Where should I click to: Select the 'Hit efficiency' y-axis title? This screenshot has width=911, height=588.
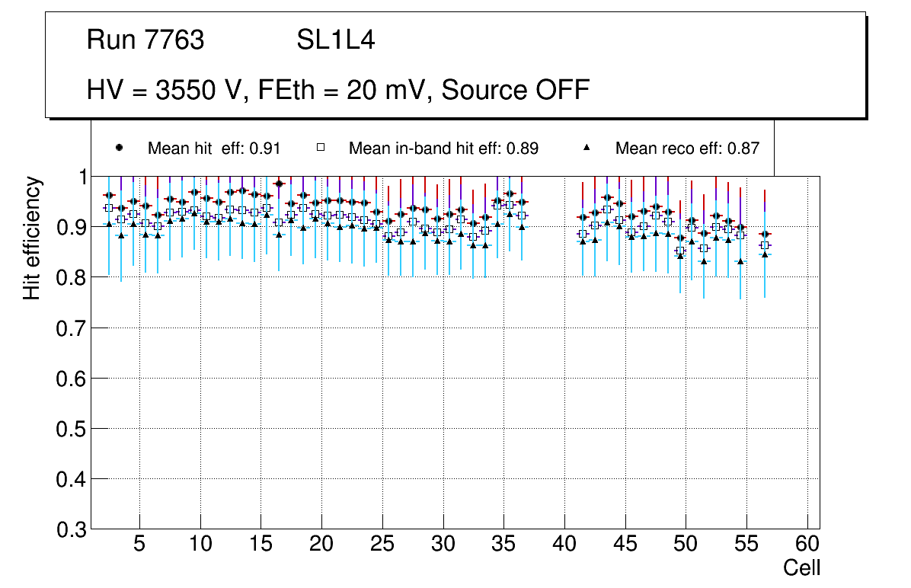pyautogui.click(x=32, y=238)
